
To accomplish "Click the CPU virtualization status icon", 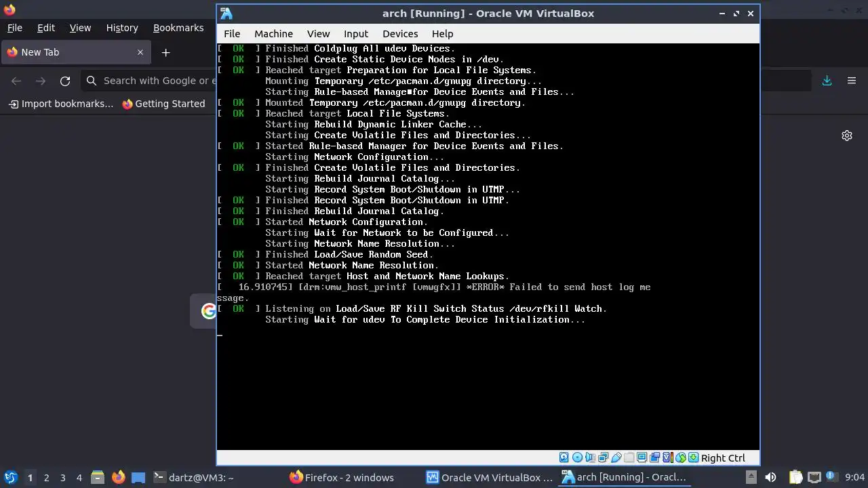I will pos(668,458).
